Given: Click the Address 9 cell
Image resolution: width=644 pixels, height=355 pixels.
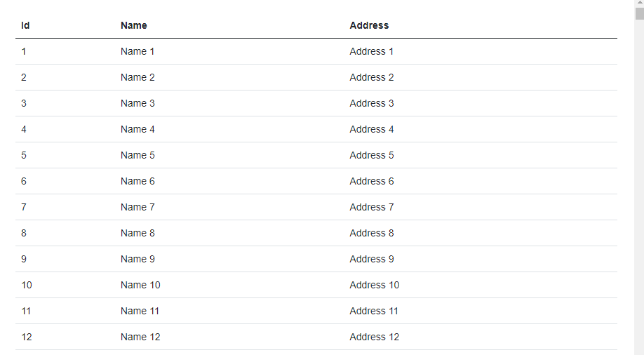Looking at the screenshot, I should click(x=371, y=259).
